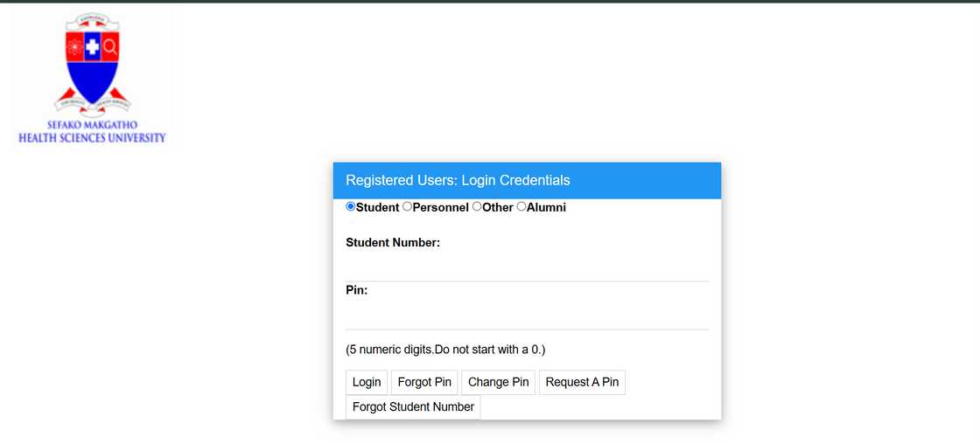Open the Forgot Pin option

pos(424,382)
